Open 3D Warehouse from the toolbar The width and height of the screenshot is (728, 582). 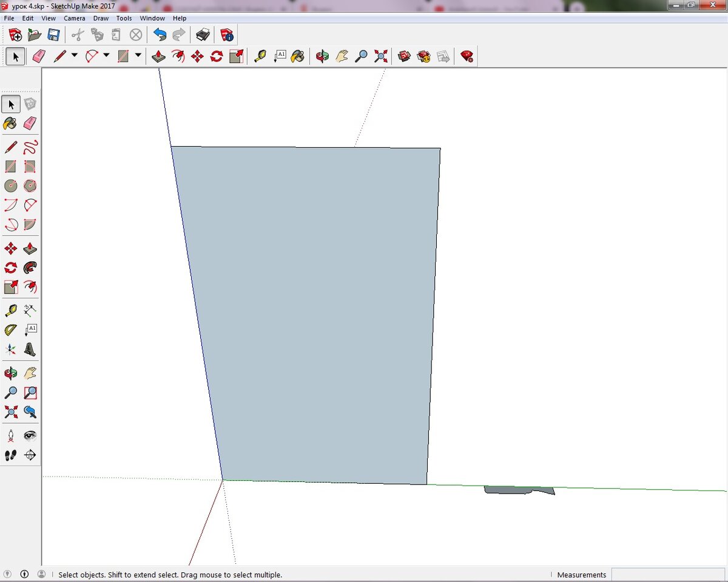(x=405, y=56)
